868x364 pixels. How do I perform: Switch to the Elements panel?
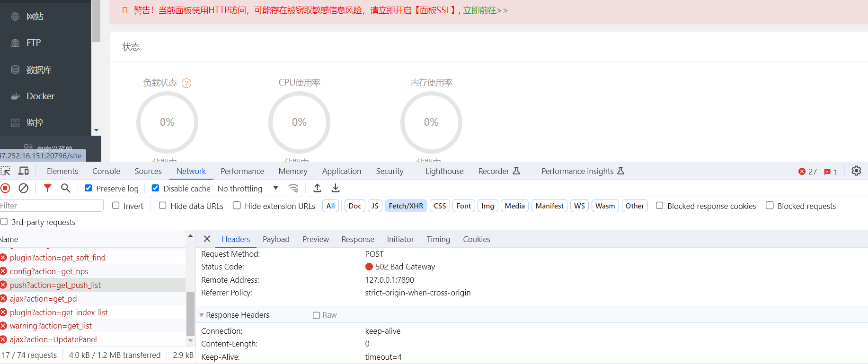pos(62,171)
